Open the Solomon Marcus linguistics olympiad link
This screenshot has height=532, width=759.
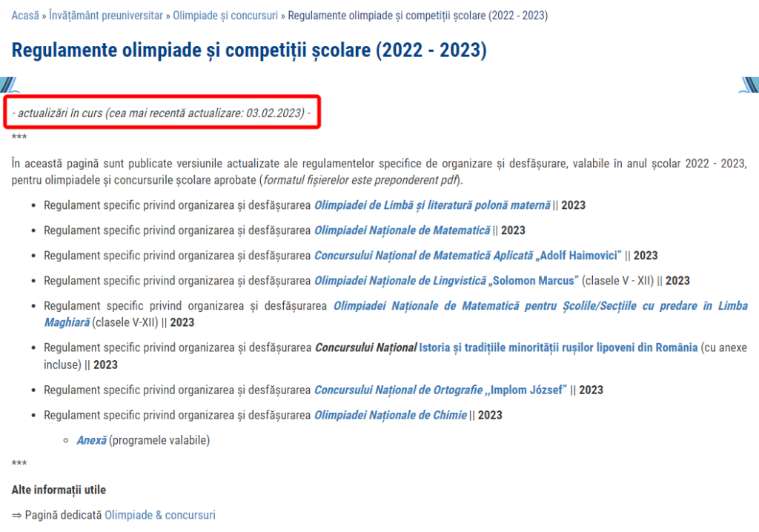(x=446, y=281)
